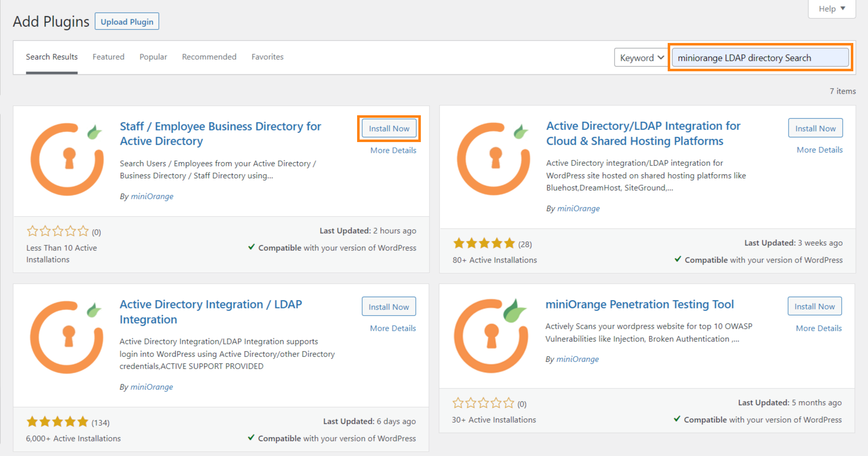Click the miniOrange Penetration Testing Tool logo
This screenshot has height=456, width=868.
491,336
